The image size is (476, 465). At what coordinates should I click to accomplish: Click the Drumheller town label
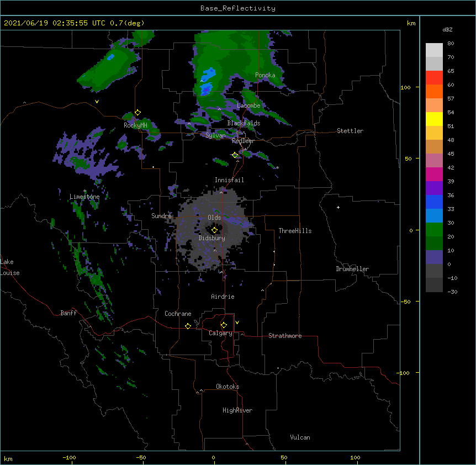pos(352,269)
